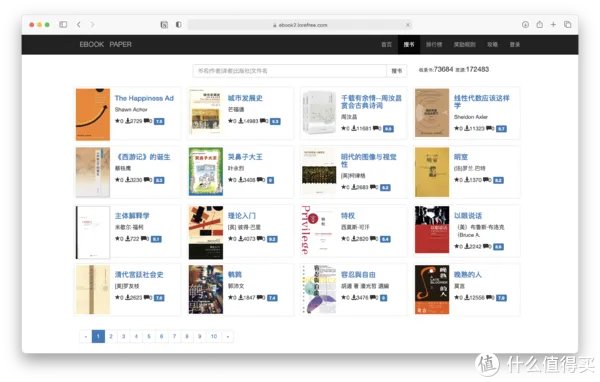Viewport: 600px width, 382px height.
Task: Open 主体解释学 title link
Action: [132, 216]
